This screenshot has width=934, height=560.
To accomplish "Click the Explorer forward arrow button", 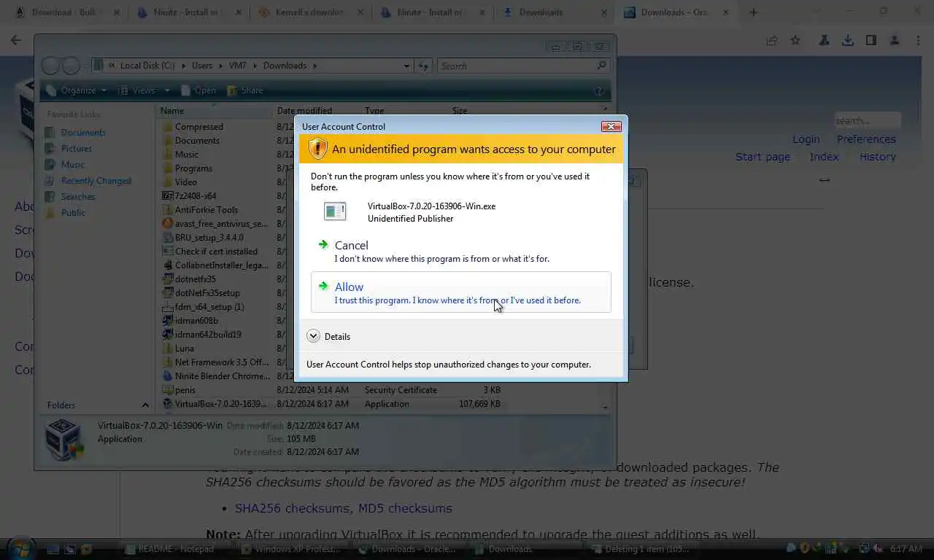I will [x=71, y=66].
